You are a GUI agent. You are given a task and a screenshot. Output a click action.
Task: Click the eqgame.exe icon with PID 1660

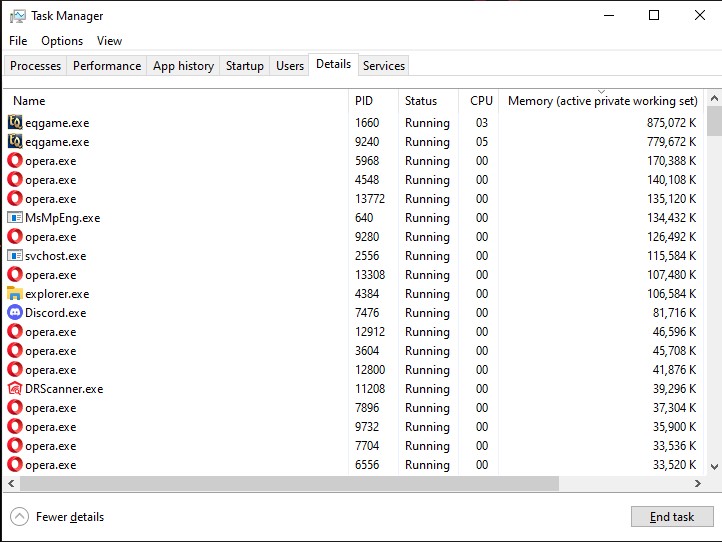(x=15, y=123)
